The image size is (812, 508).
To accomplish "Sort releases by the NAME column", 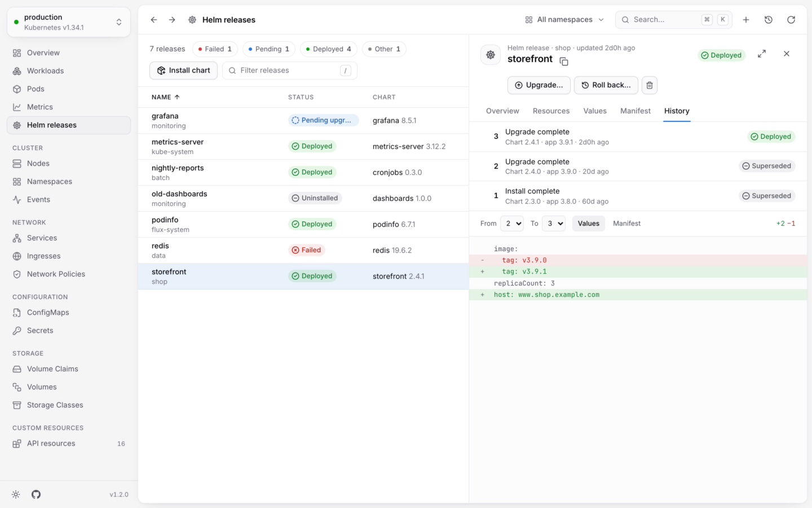I will 166,97.
